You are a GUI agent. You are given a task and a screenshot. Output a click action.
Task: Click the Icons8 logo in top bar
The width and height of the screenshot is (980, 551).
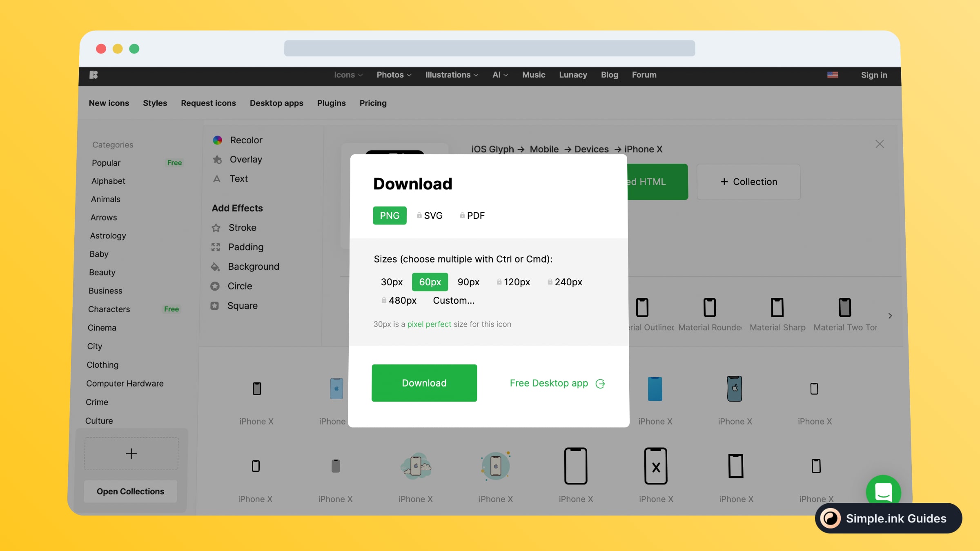pos(94,75)
